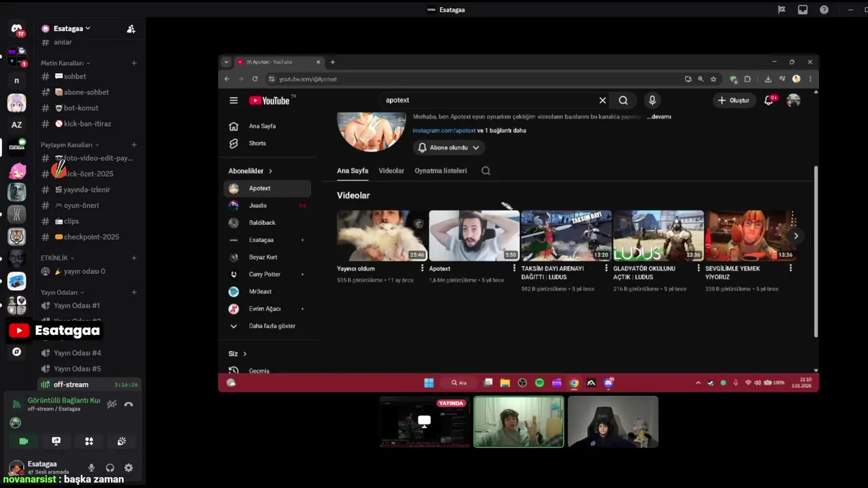Open Chrome tab search dropdown arrow
Screen dimensions: 868x488
click(226, 62)
